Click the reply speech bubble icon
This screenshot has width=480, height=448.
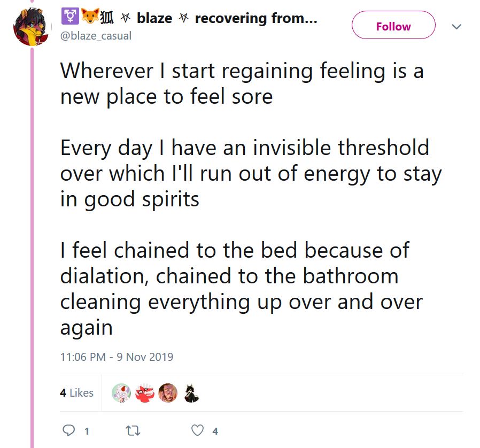click(x=69, y=430)
